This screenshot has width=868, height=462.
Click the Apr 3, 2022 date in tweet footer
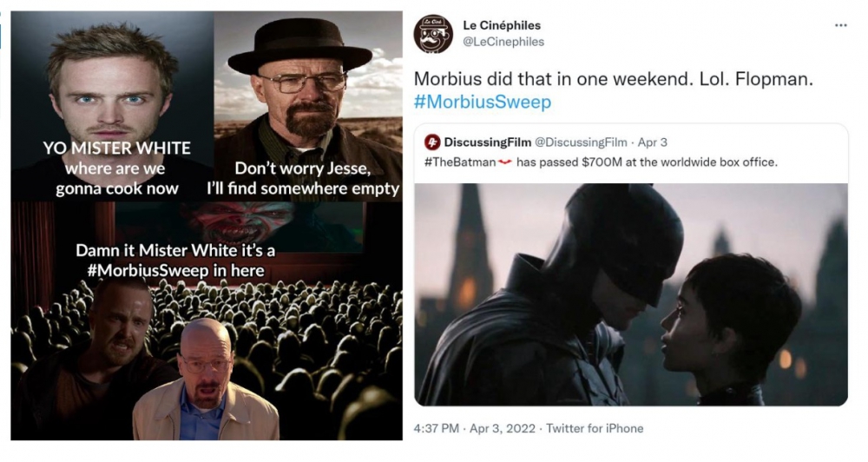coord(502,428)
